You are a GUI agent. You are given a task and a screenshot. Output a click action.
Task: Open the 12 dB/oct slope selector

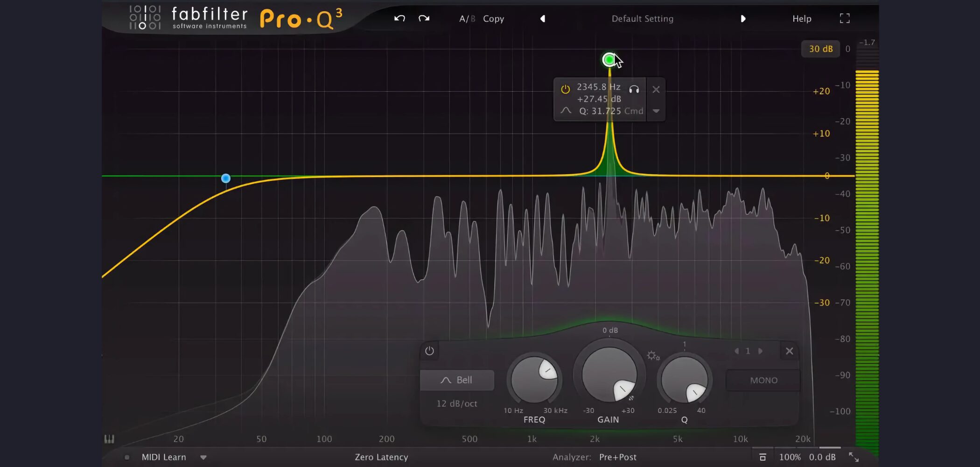[x=457, y=403]
